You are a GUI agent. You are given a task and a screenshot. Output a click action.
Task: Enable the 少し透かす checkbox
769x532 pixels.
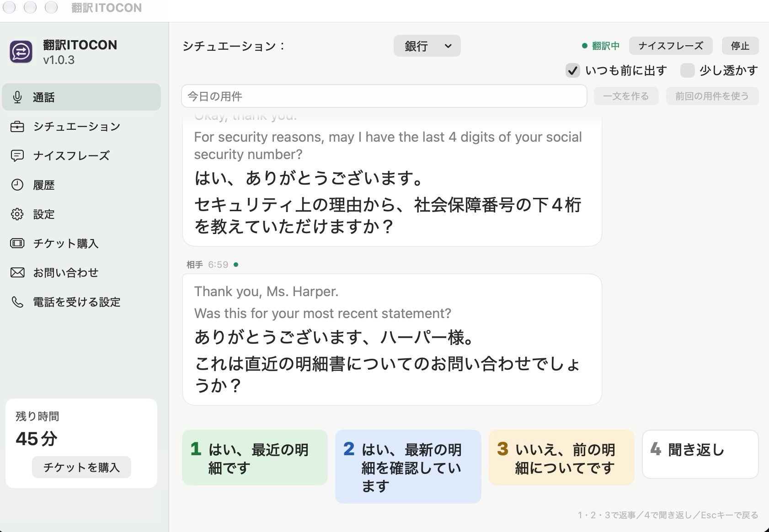687,70
